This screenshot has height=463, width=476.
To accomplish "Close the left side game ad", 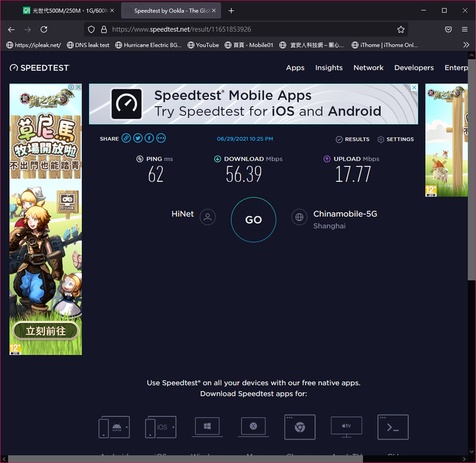I will [x=78, y=87].
